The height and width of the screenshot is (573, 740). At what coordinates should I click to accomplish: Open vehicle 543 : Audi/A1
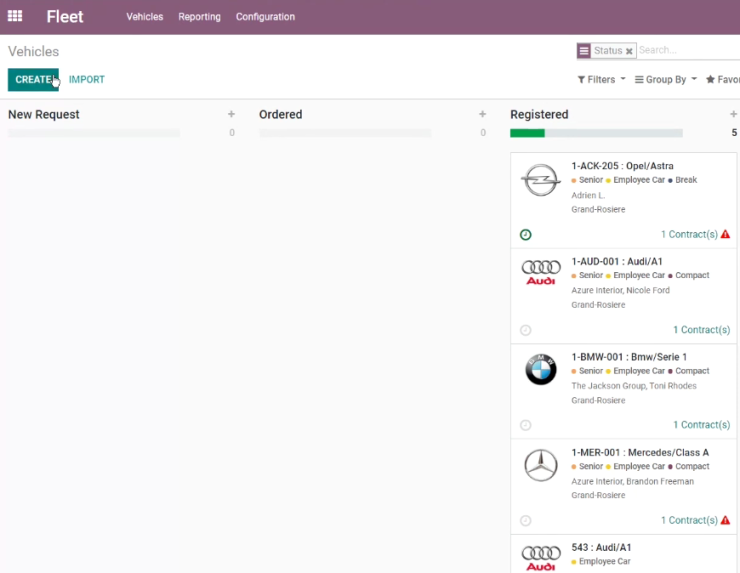[601, 547]
